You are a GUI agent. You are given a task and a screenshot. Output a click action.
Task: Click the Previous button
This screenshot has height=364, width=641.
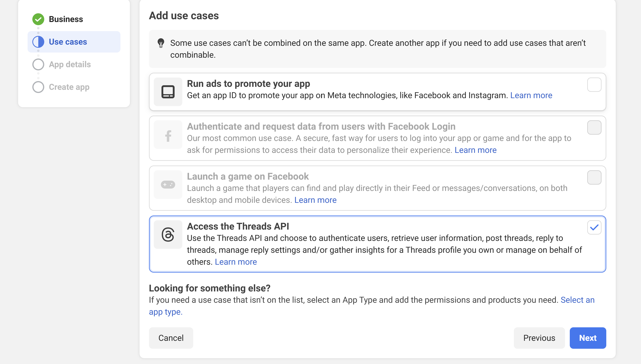click(539, 338)
